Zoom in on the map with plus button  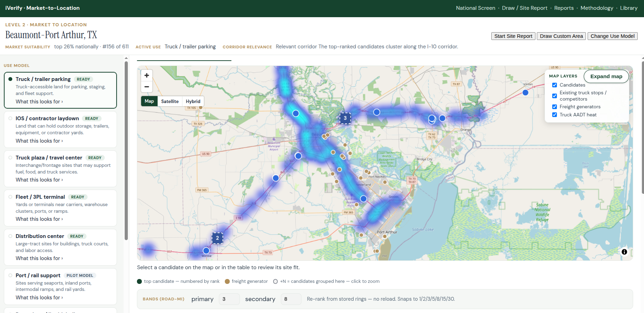coord(147,75)
